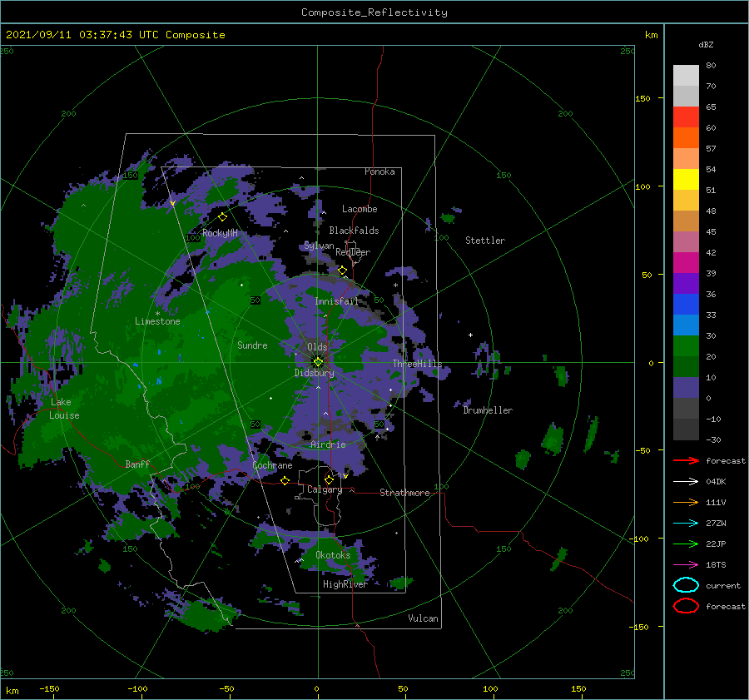The height and width of the screenshot is (700, 749).
Task: Click the Strathmore label
Action: (x=404, y=493)
